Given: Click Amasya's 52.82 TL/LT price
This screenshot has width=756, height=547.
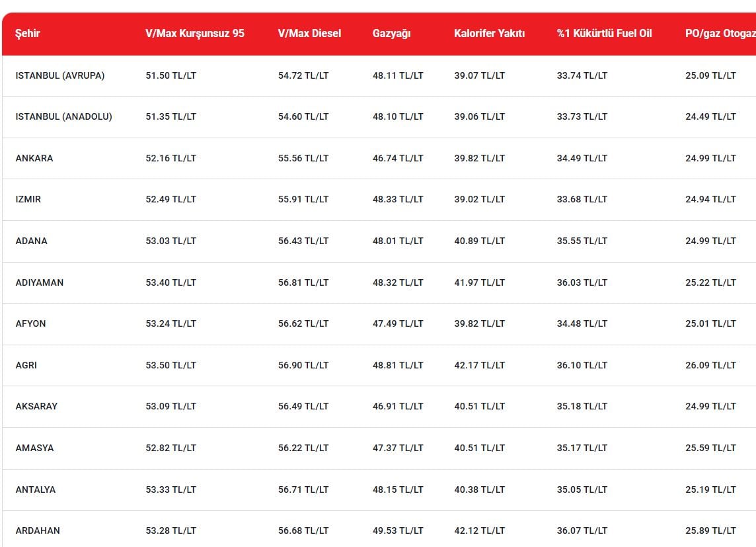Looking at the screenshot, I should pos(170,448).
